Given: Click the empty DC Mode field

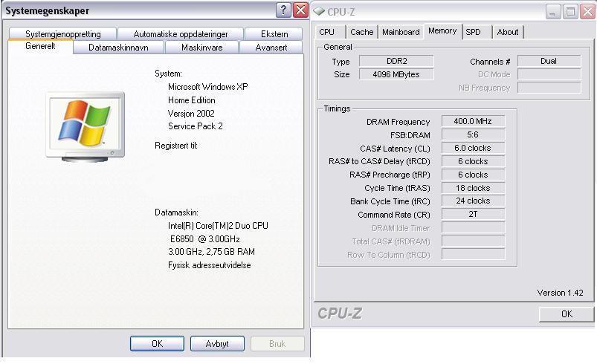Looking at the screenshot, I should [x=549, y=74].
